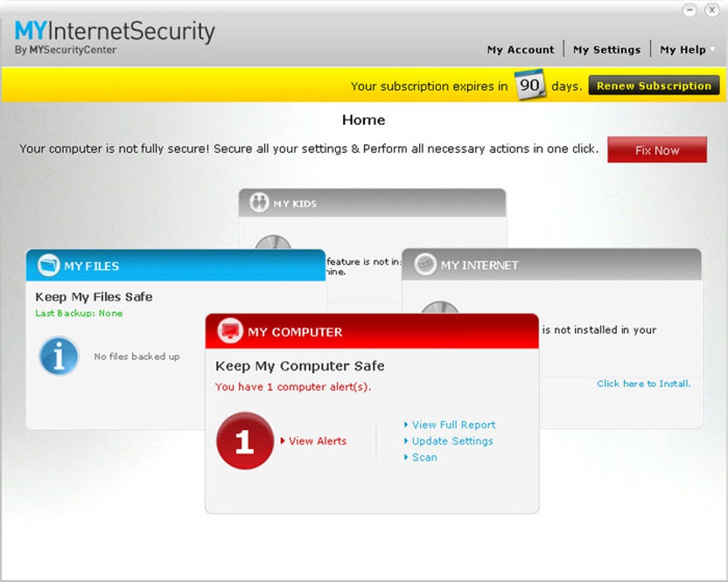Click 'Keep My Computer Safe' heading
728x582 pixels.
300,366
